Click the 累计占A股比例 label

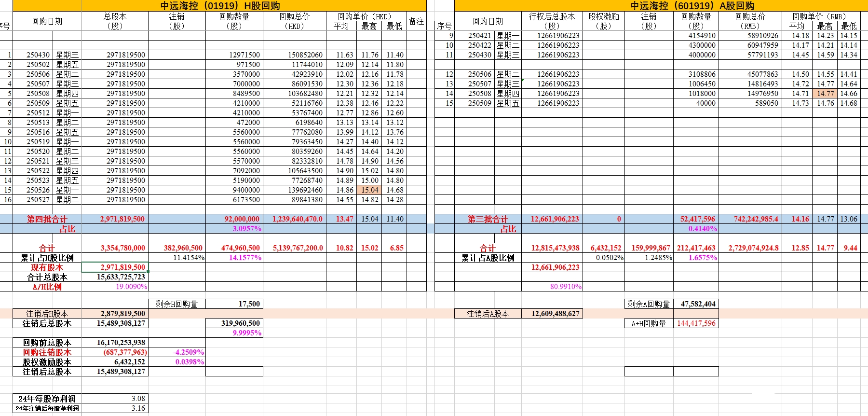point(488,258)
